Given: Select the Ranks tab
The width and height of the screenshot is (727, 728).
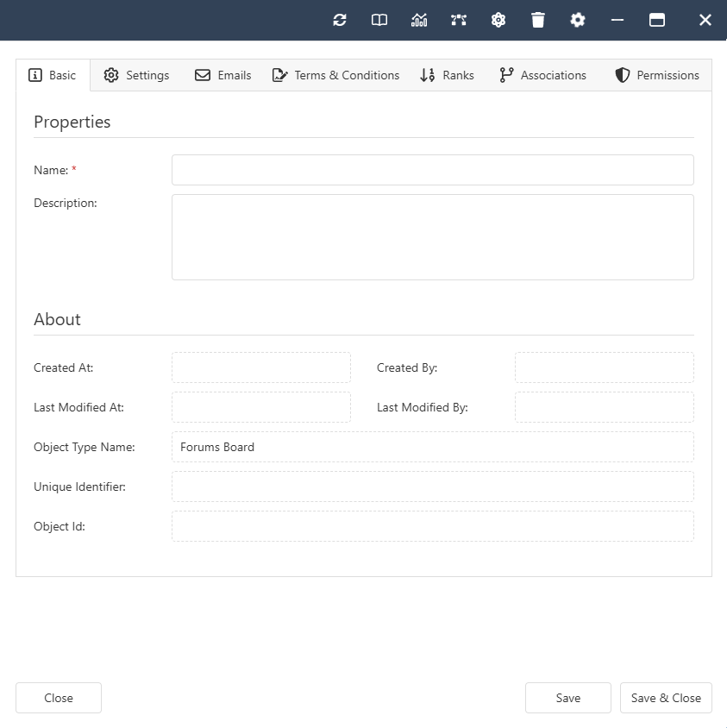Looking at the screenshot, I should [x=447, y=75].
